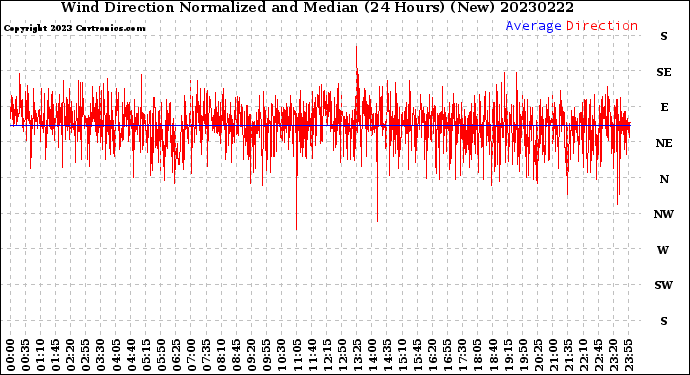
Task: Click the "06:25" time axis label
Action: point(176,355)
